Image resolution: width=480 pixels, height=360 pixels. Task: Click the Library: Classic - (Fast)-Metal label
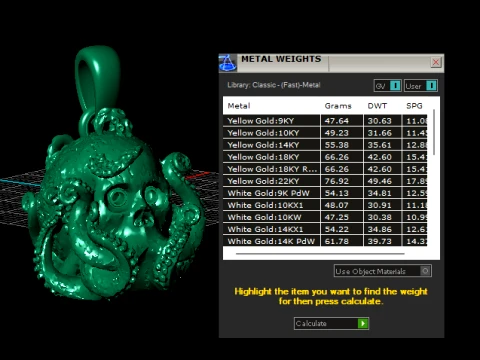click(x=274, y=85)
